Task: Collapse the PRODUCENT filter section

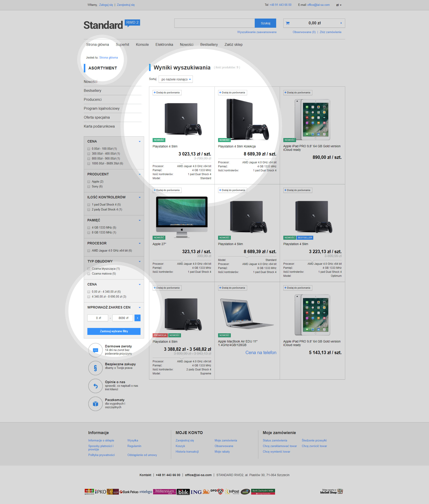Action: [x=140, y=174]
